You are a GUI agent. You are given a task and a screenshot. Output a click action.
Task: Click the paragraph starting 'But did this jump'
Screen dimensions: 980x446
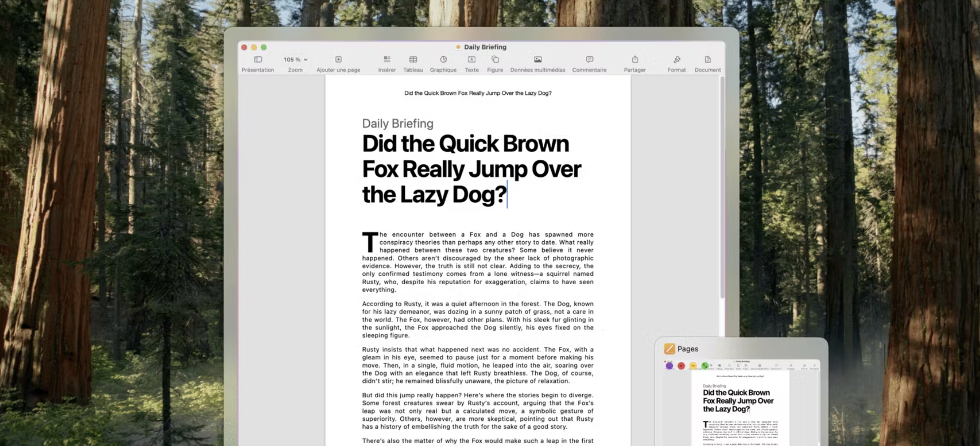pos(478,410)
